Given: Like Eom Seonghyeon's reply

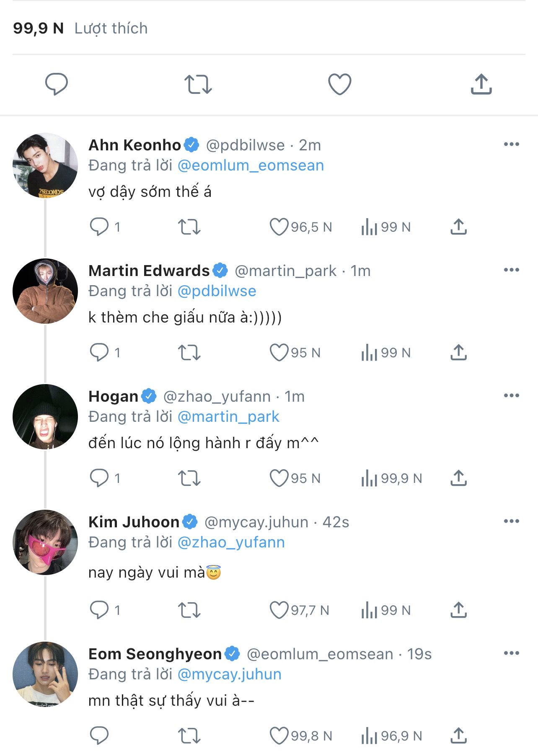Looking at the screenshot, I should click(x=279, y=736).
